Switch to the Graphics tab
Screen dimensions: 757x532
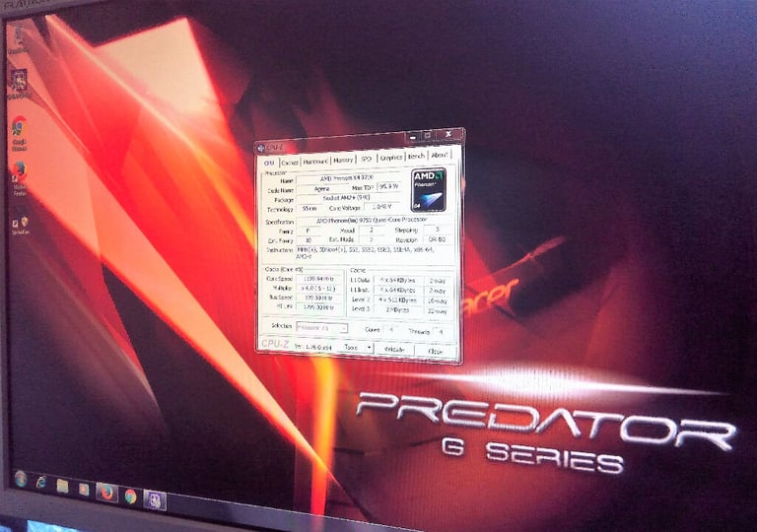[391, 158]
